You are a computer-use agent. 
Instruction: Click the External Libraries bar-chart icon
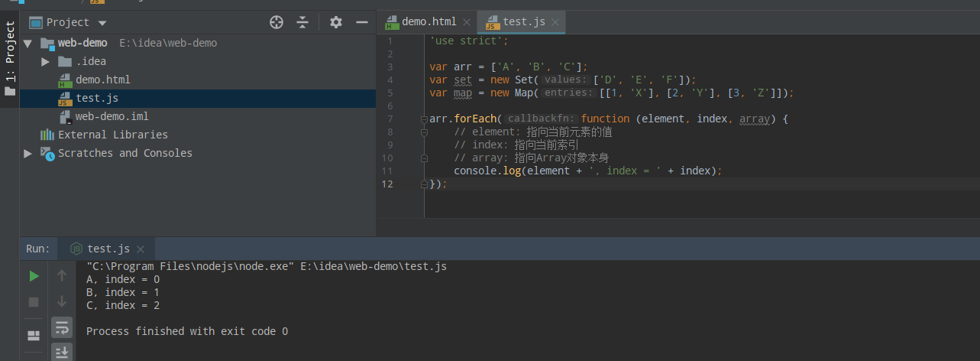47,135
